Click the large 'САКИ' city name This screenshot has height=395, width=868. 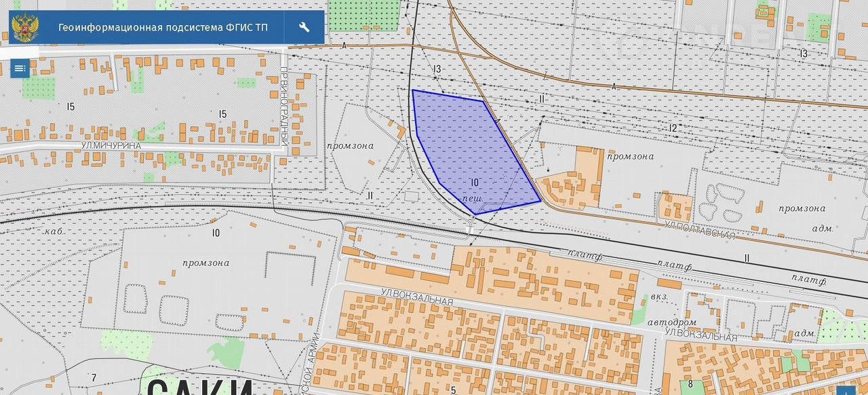pyautogui.click(x=200, y=387)
